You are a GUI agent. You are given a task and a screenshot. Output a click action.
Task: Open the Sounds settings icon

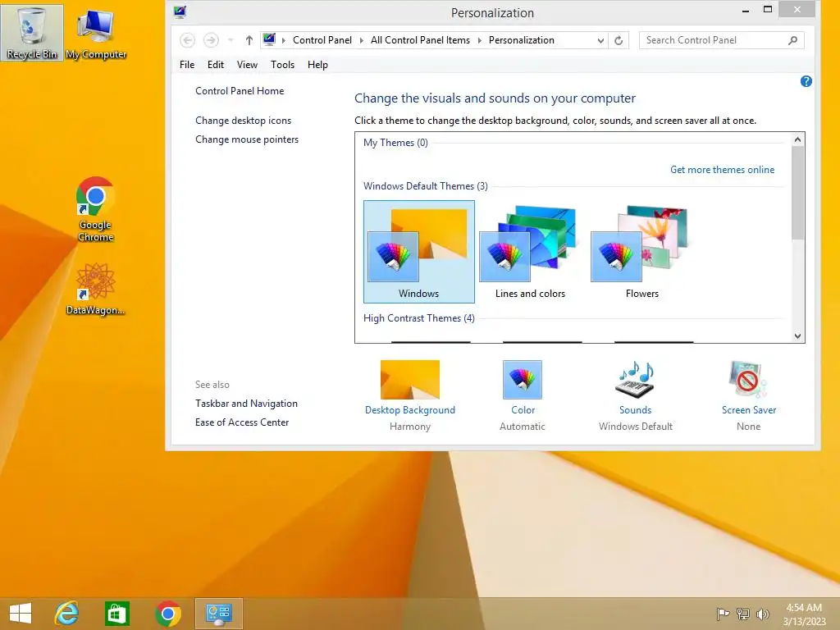point(636,380)
